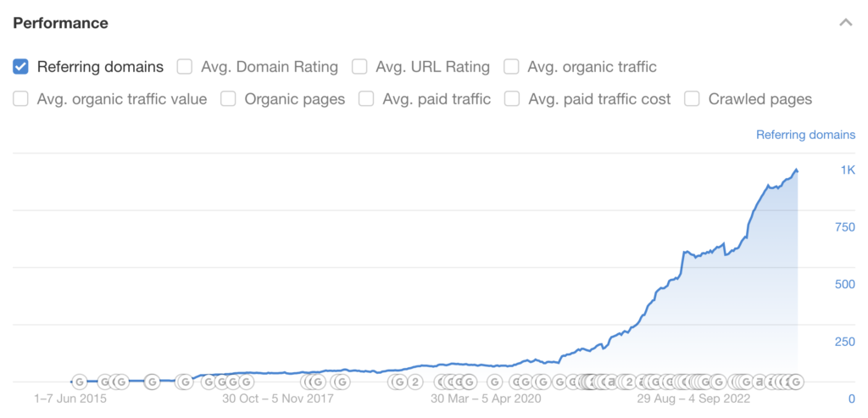The image size is (868, 418).
Task: Enable the Avg. Domain Rating checkbox
Action: pyautogui.click(x=185, y=66)
